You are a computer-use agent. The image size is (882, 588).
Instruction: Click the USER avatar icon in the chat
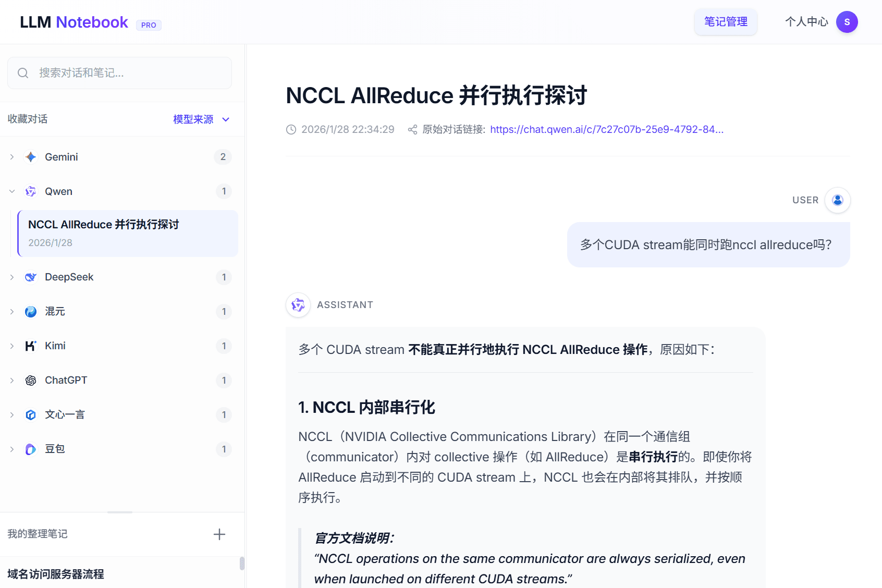[x=838, y=200]
